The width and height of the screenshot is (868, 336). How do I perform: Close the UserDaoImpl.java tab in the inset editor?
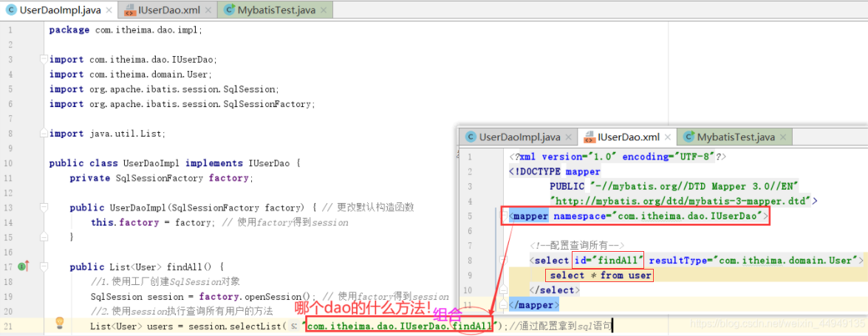[568, 137]
